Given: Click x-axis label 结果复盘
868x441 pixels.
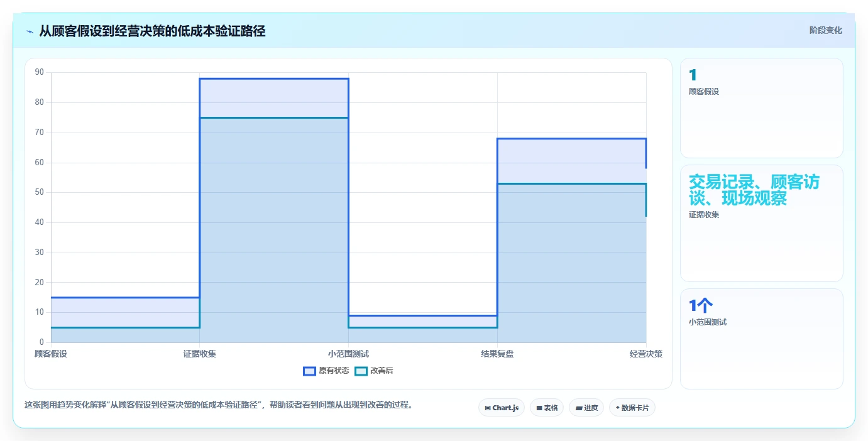Looking at the screenshot, I should 497,354.
